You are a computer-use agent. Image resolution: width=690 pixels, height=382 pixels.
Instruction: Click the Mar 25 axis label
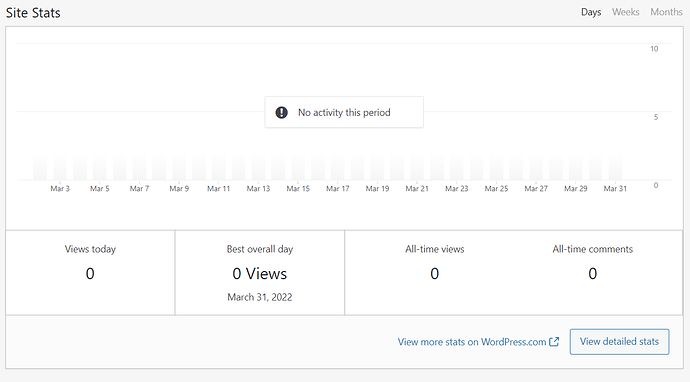496,188
